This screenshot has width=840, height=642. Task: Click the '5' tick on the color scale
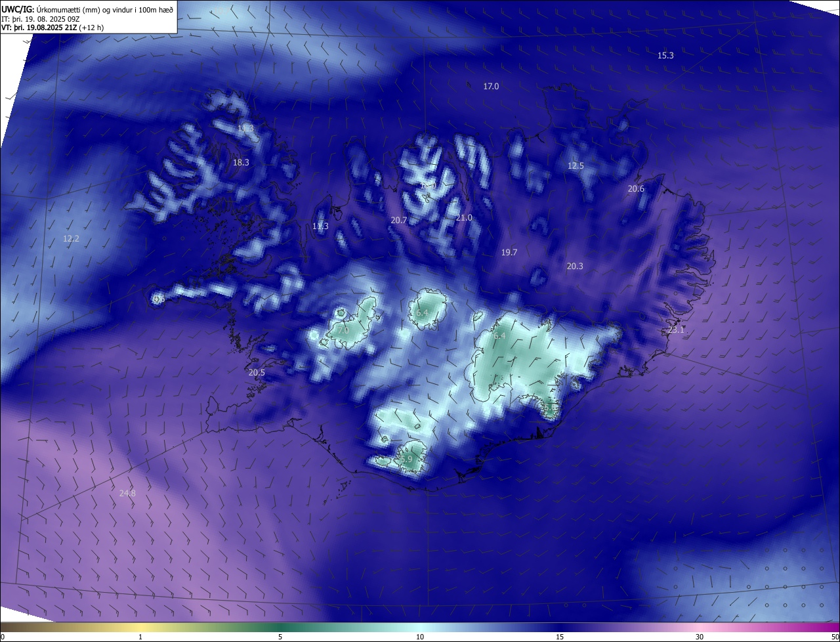point(280,637)
